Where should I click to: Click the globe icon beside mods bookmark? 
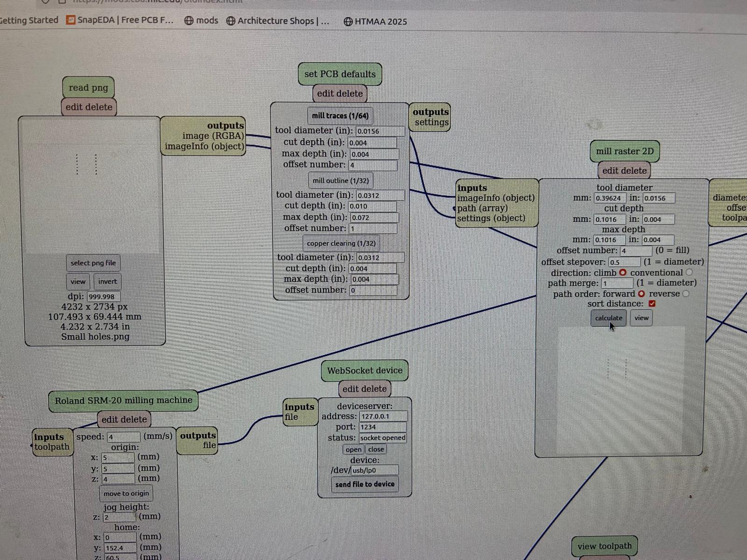click(x=189, y=21)
